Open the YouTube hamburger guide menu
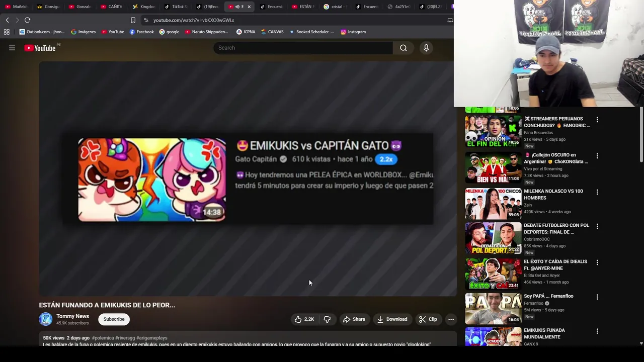This screenshot has width=644, height=362. tap(12, 48)
